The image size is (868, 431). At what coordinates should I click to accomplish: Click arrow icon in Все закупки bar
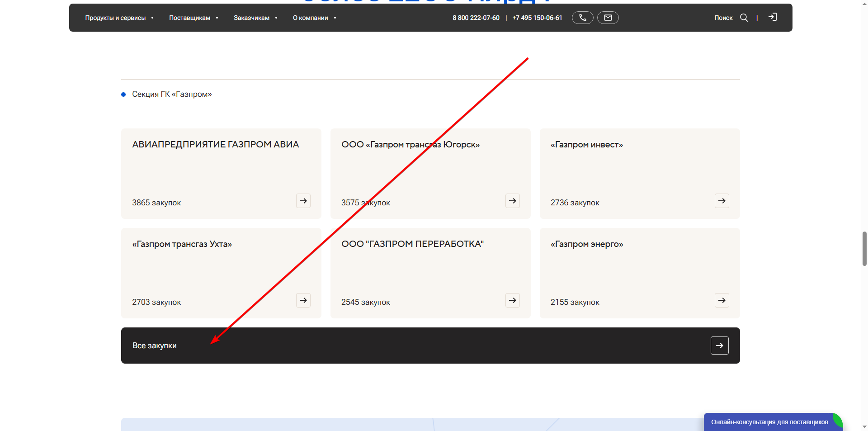720,346
